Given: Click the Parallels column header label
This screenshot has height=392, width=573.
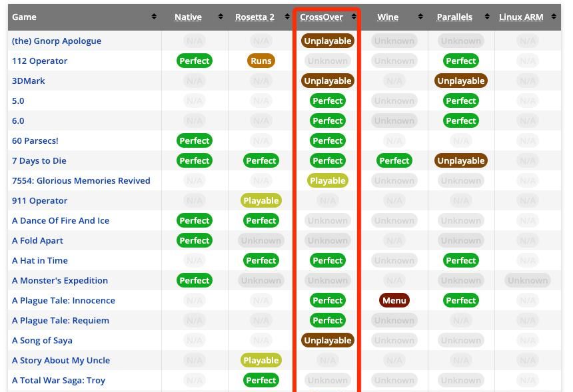Looking at the screenshot, I should click(454, 17).
